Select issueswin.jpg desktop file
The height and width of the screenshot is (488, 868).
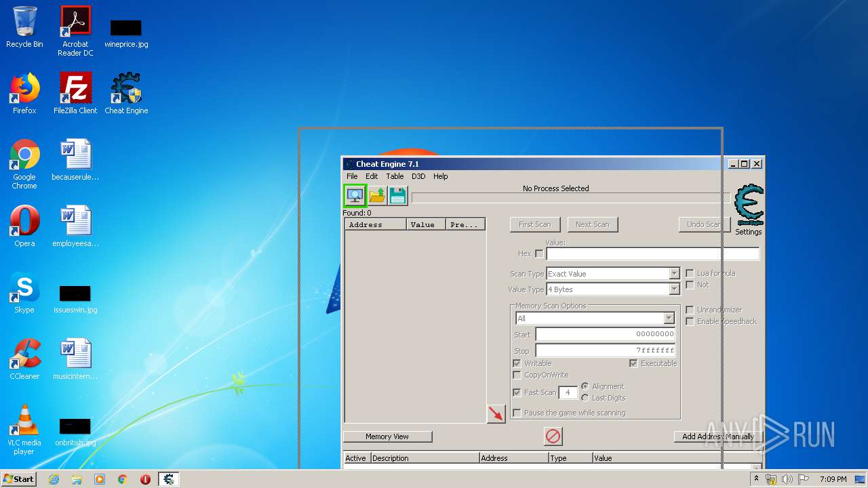(75, 299)
